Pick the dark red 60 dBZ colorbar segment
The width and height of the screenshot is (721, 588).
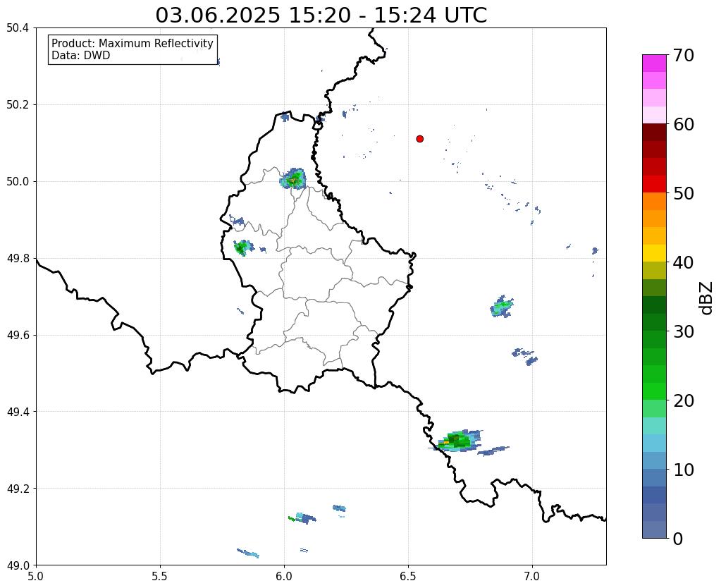(x=654, y=132)
